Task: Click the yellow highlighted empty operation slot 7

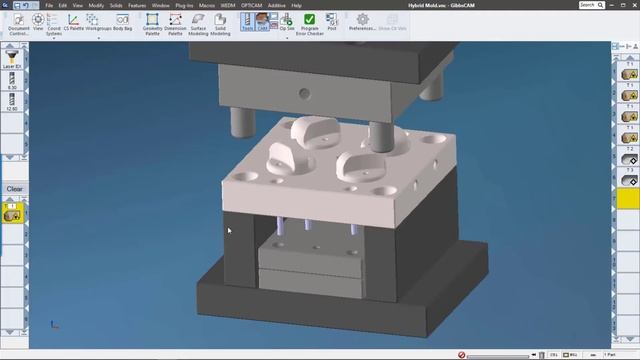Action: 629,199
